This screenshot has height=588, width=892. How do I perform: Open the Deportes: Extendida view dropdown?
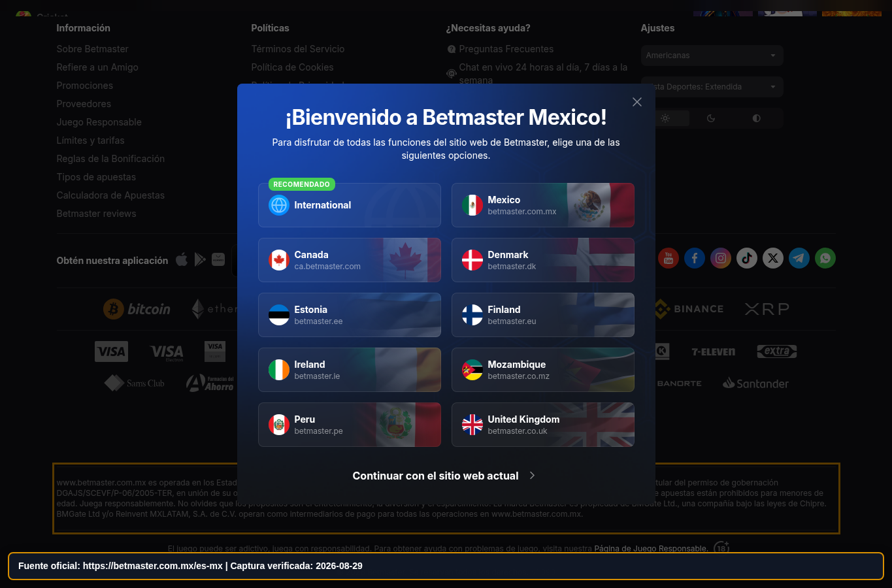[x=712, y=87]
